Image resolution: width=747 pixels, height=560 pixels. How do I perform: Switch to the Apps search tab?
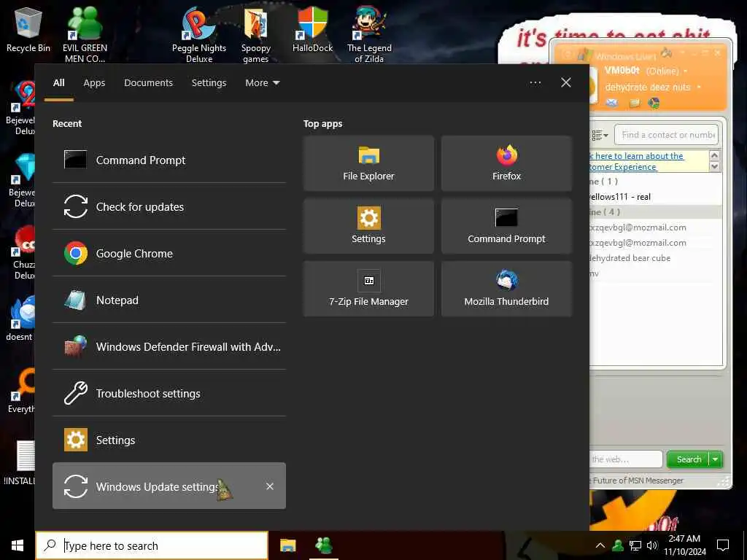pyautogui.click(x=94, y=83)
